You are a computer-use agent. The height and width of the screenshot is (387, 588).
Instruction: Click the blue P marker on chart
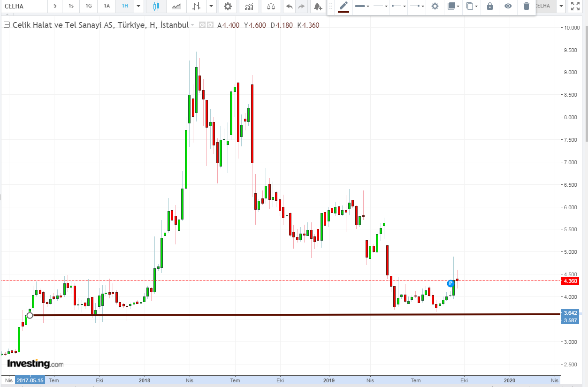click(x=451, y=283)
